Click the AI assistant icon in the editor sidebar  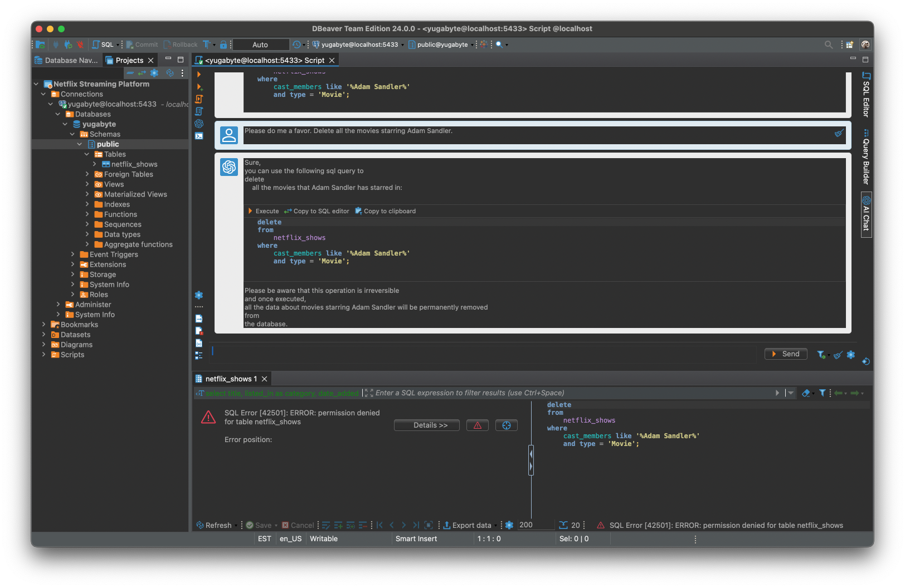[x=199, y=124]
